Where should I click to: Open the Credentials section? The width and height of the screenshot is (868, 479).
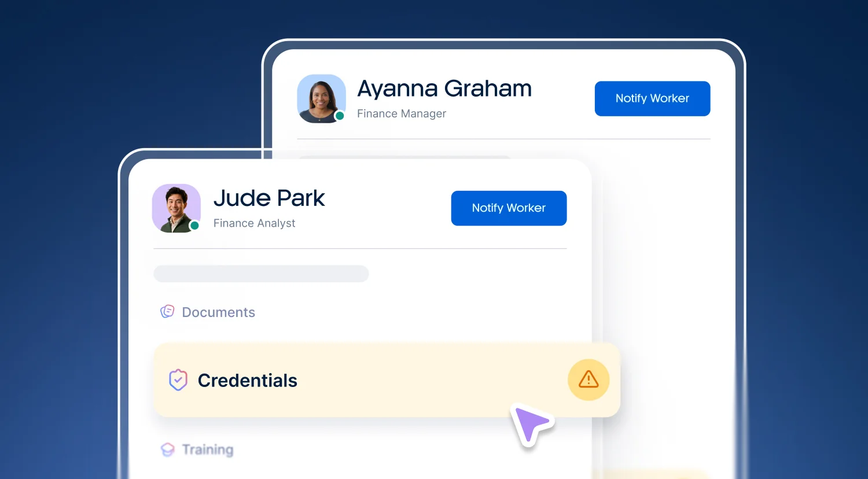pos(387,380)
